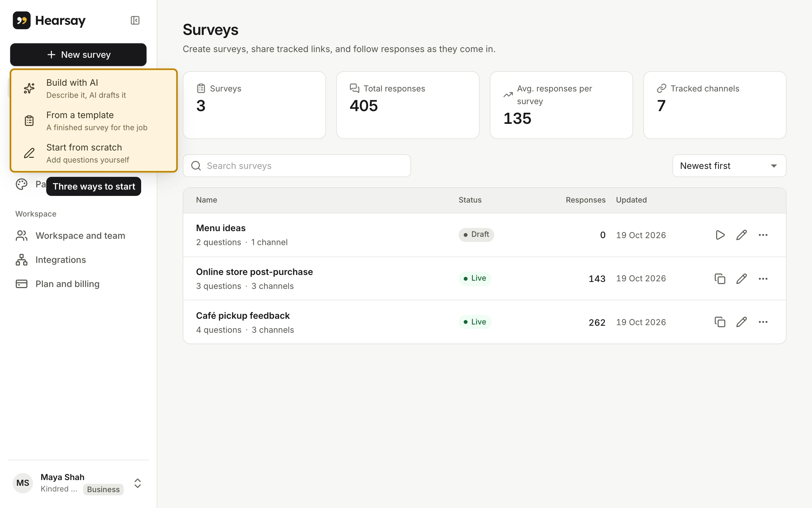The height and width of the screenshot is (508, 812).
Task: Open more options for Online store post-purchase
Action: click(763, 278)
